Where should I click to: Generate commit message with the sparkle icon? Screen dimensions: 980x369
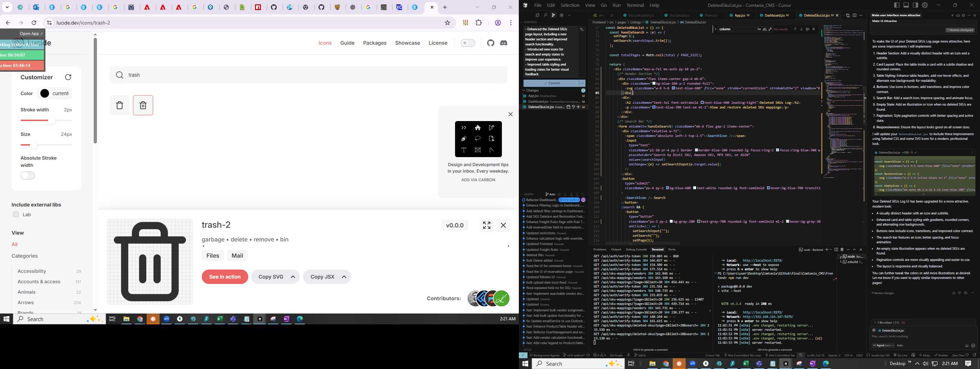coord(581,29)
